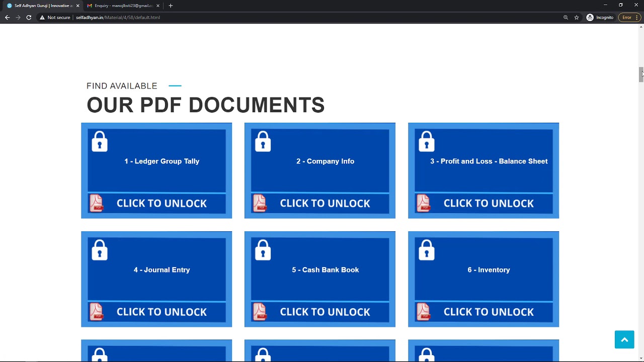This screenshot has height=362, width=644.
Task: Reload the page with refresh icon
Action: click(29, 18)
